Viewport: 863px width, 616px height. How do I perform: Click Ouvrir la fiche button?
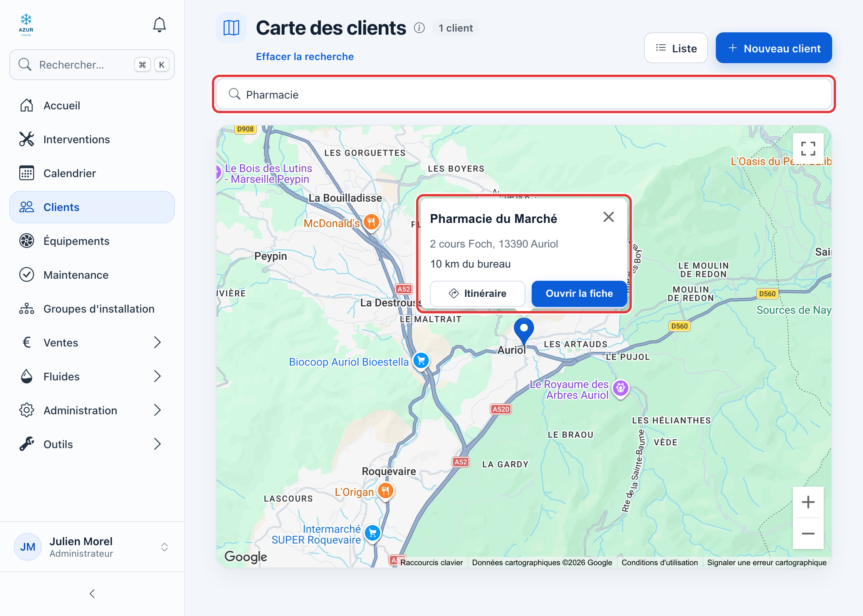coord(579,293)
